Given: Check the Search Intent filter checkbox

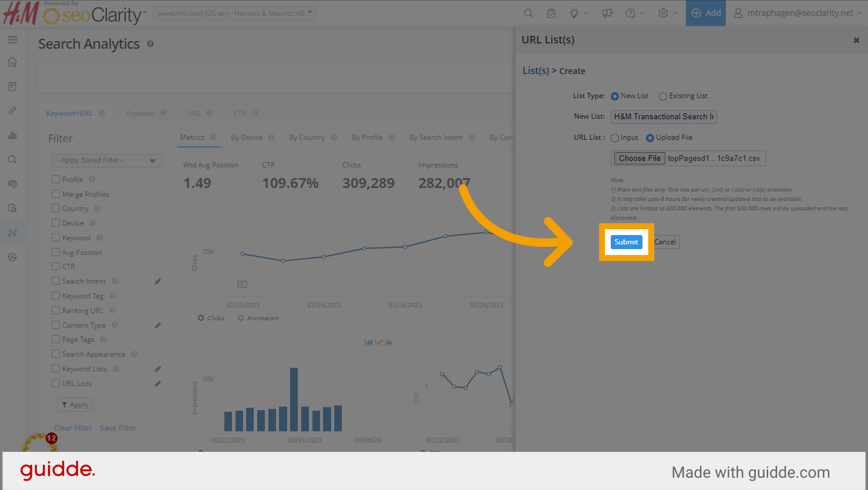Looking at the screenshot, I should (56, 281).
